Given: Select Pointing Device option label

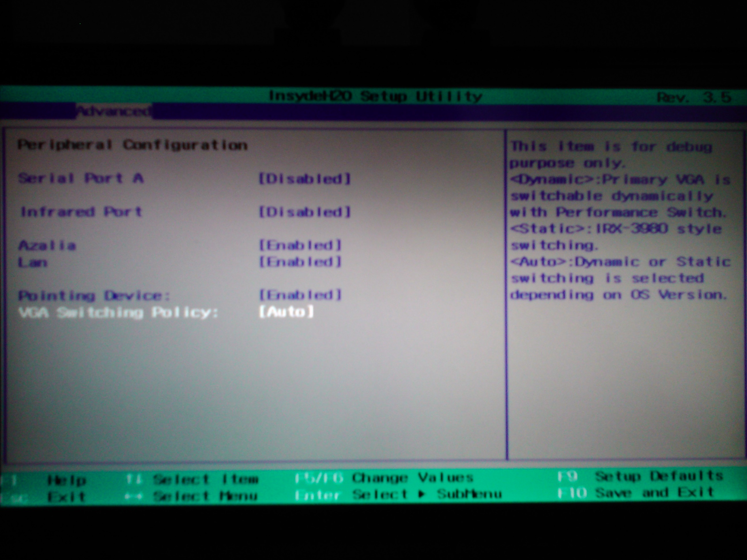Looking at the screenshot, I should [94, 296].
